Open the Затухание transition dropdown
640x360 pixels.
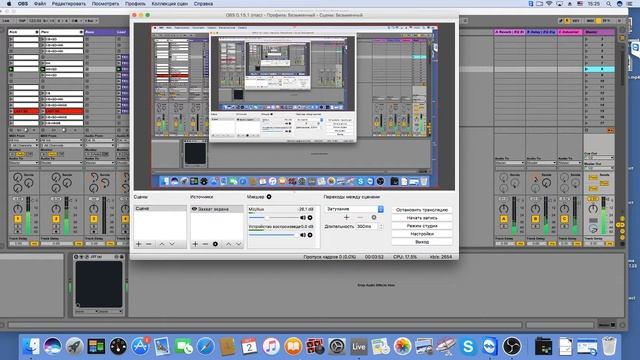coord(354,209)
